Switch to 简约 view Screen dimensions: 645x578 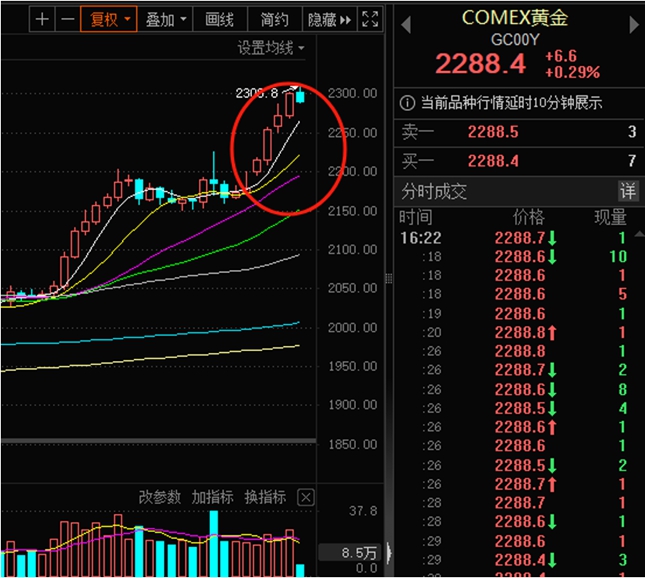(274, 19)
